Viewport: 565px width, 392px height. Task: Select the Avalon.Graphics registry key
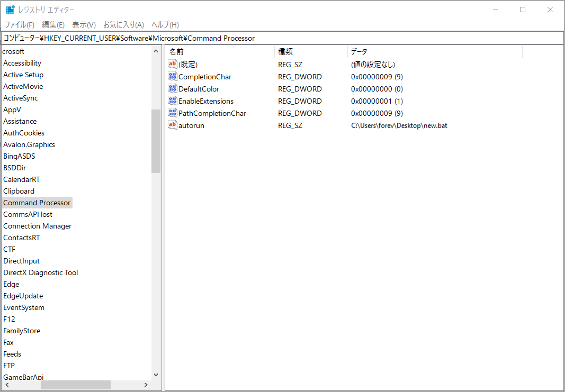point(29,144)
